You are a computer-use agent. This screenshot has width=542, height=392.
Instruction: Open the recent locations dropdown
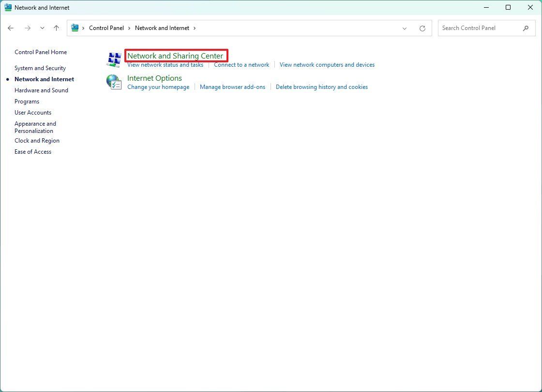42,28
